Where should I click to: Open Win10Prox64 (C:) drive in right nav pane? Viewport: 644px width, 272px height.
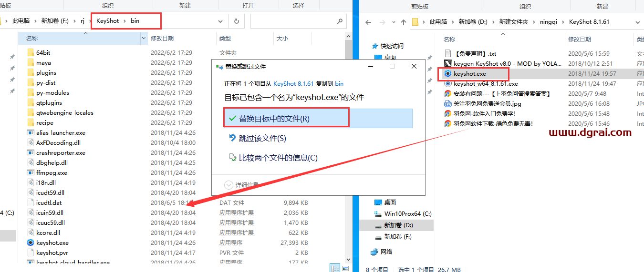[408, 214]
